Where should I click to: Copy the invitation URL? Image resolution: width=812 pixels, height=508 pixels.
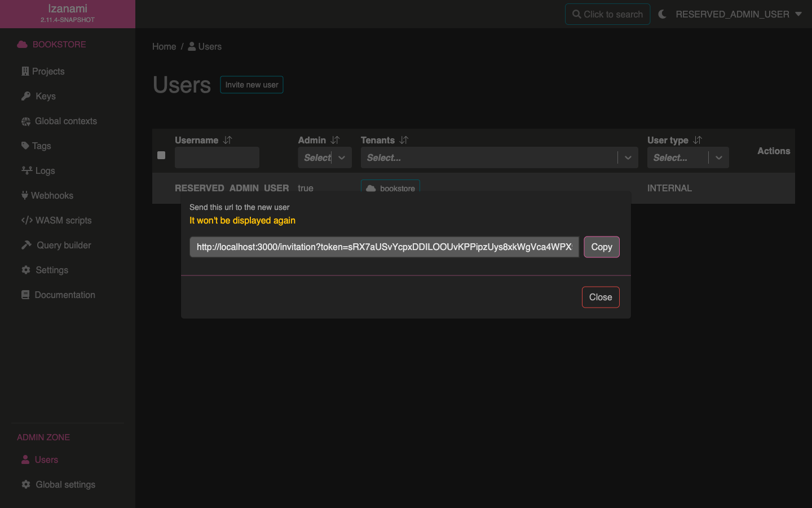(601, 247)
